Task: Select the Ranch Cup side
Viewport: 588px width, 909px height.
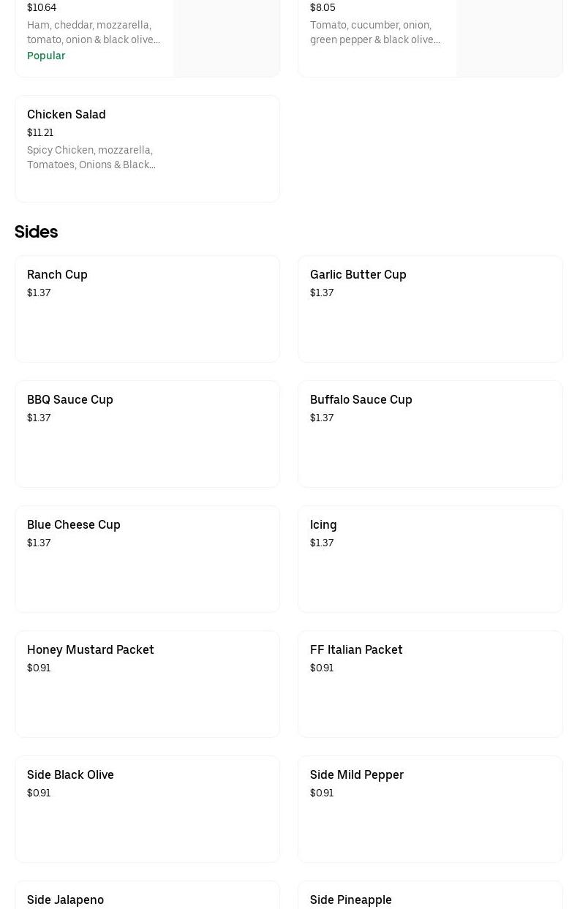Action: point(147,309)
